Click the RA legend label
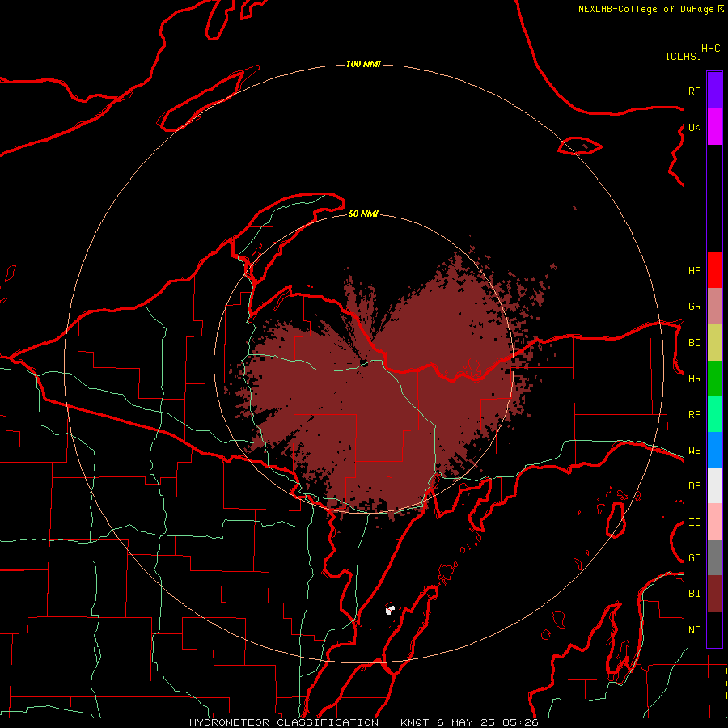 tap(694, 415)
